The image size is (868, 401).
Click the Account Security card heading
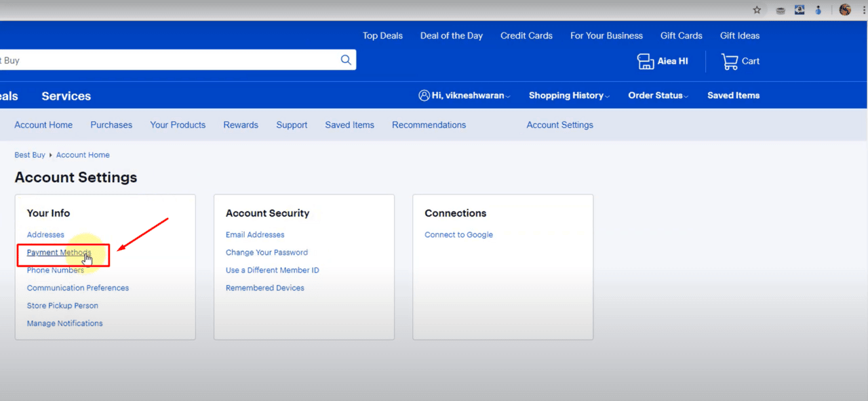267,213
